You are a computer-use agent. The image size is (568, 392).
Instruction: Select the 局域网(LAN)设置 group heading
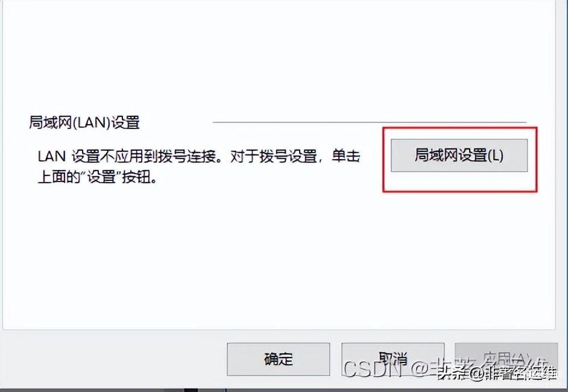pyautogui.click(x=84, y=122)
